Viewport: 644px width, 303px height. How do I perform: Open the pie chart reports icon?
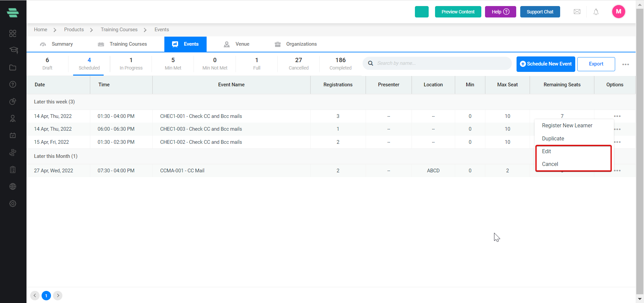pyautogui.click(x=13, y=101)
